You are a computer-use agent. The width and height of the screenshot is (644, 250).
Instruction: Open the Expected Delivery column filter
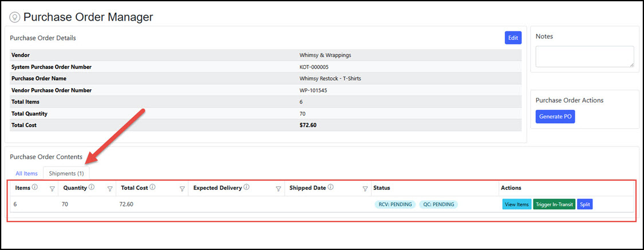[x=278, y=188]
